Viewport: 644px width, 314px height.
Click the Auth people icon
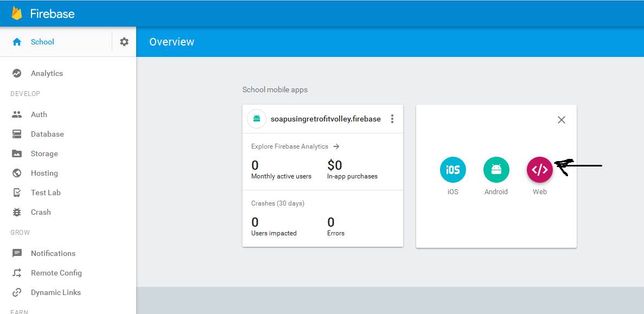click(x=17, y=114)
